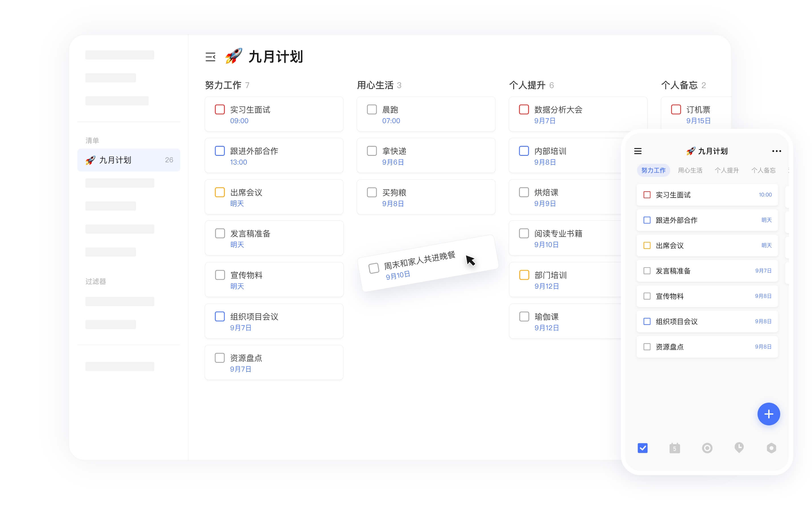Open the calendar icon in the bottom bar
Image resolution: width=812 pixels, height=505 pixels.
point(675,448)
